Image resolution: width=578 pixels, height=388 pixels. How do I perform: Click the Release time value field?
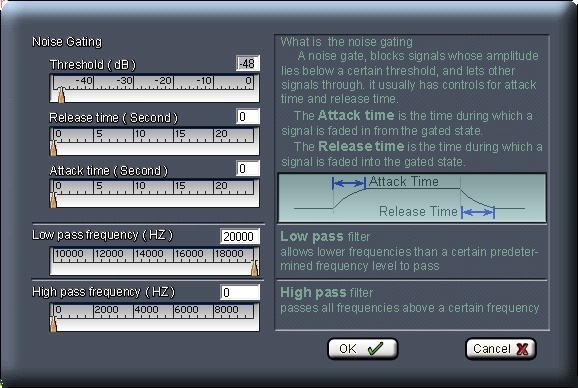(248, 116)
